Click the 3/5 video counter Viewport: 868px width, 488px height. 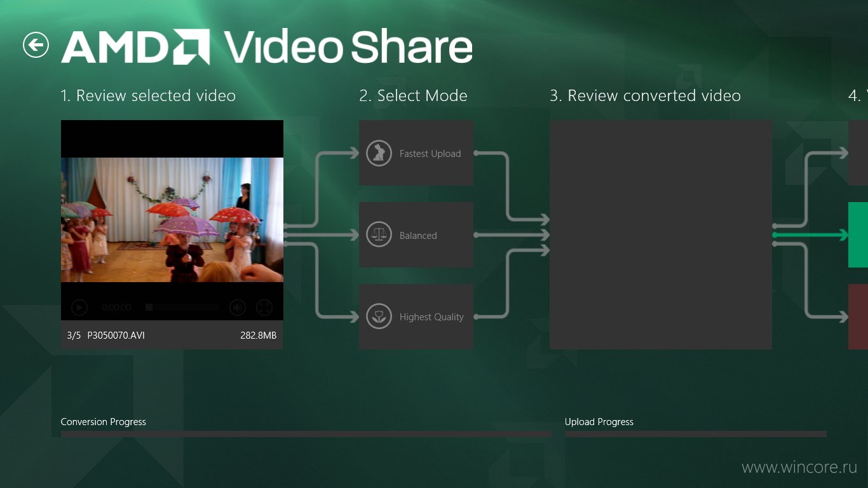[74, 335]
